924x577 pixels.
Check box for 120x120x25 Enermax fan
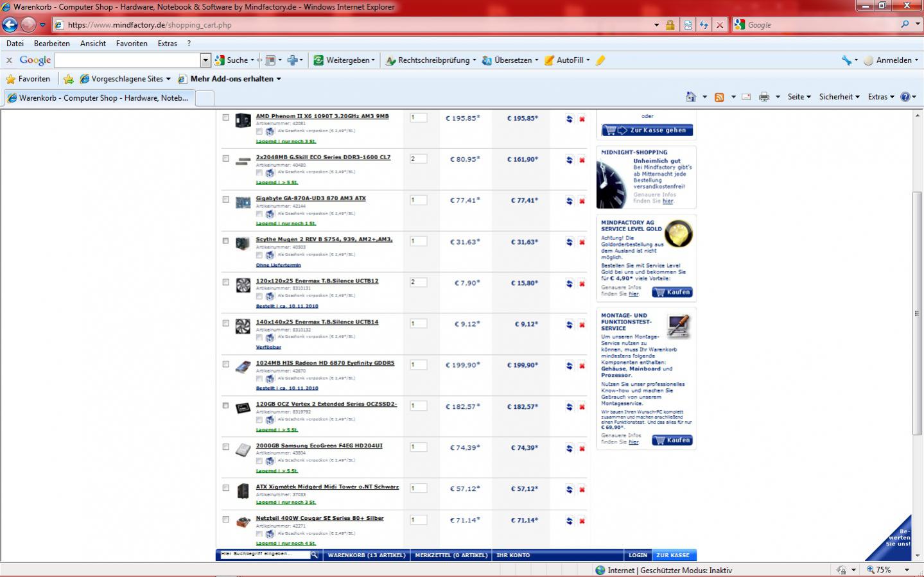pyautogui.click(x=225, y=282)
